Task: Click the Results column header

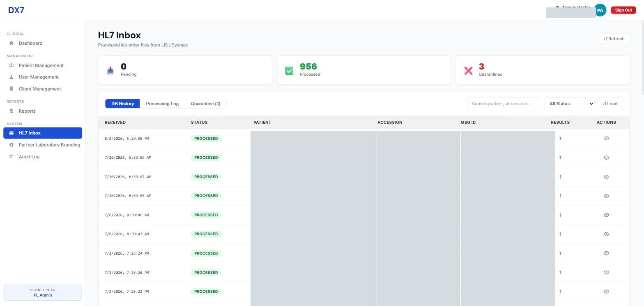Action: point(560,123)
